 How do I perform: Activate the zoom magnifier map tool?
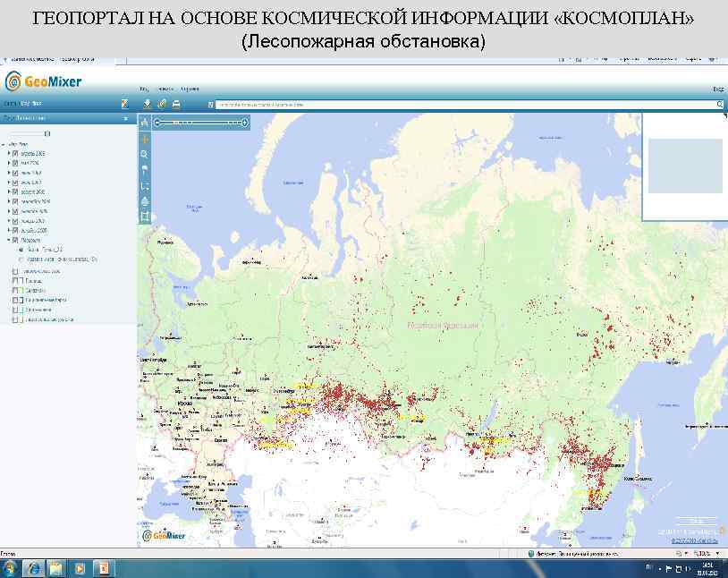(145, 154)
